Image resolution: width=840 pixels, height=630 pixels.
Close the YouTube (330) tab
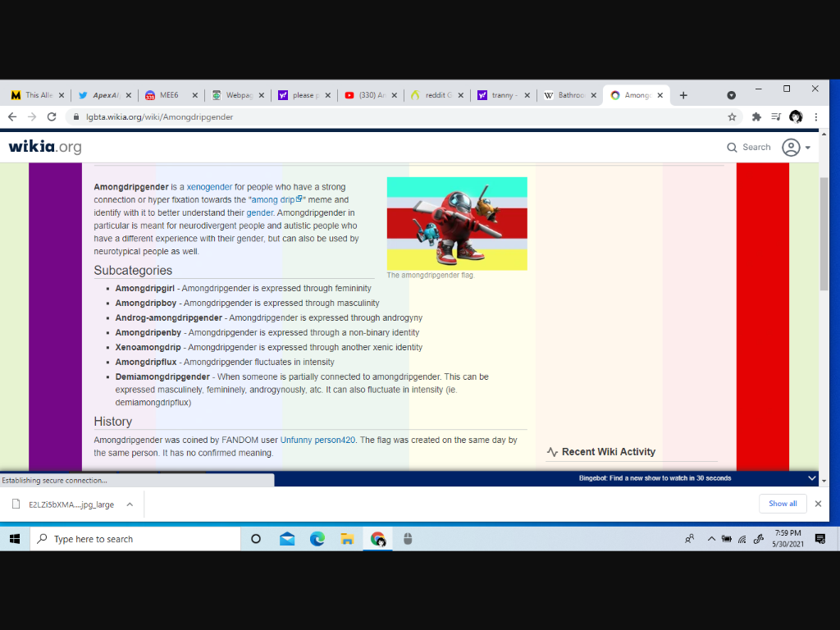click(x=395, y=95)
